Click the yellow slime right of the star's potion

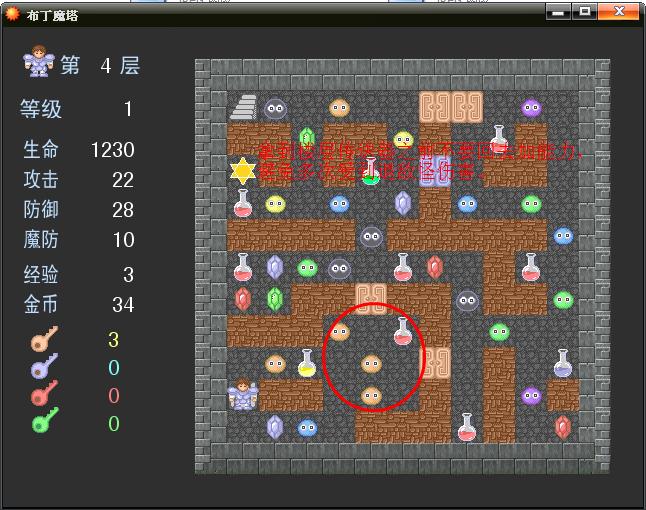click(275, 204)
